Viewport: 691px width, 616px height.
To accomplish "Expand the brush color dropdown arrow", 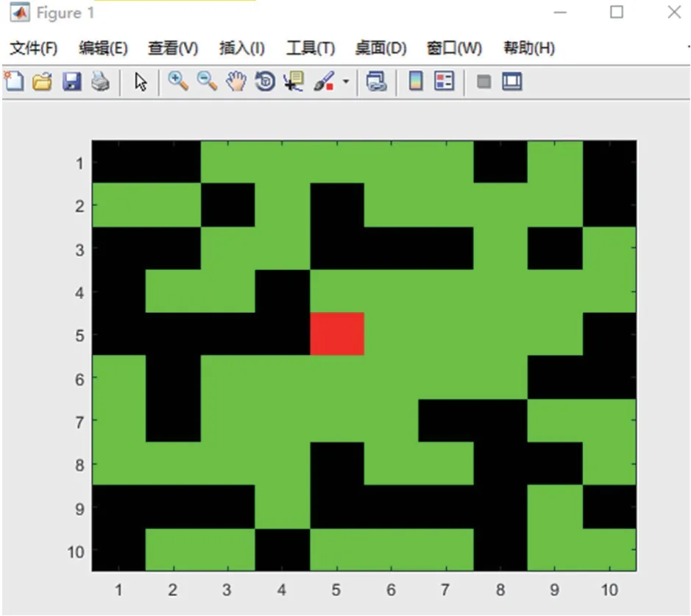I will (346, 82).
